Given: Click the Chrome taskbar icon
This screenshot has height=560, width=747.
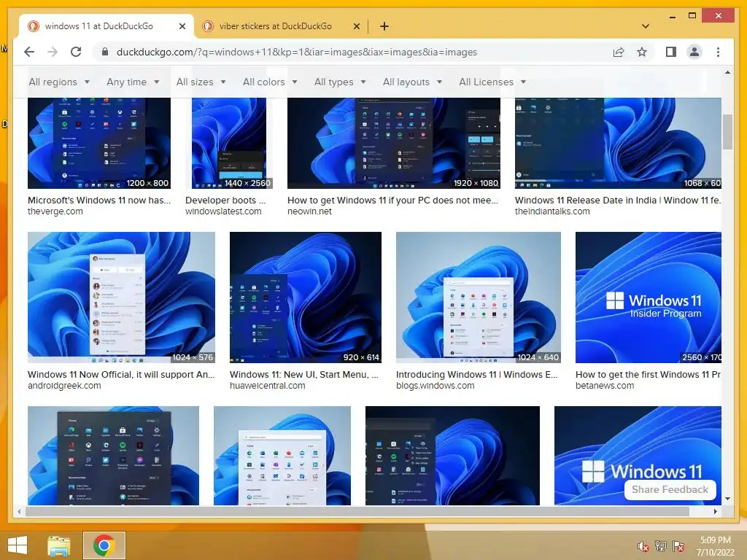Looking at the screenshot, I should (x=104, y=545).
